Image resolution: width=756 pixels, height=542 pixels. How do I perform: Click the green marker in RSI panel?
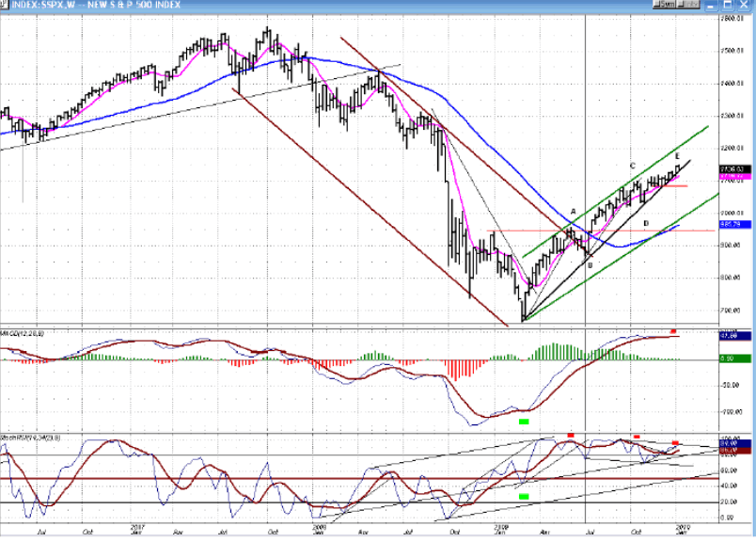tap(524, 496)
